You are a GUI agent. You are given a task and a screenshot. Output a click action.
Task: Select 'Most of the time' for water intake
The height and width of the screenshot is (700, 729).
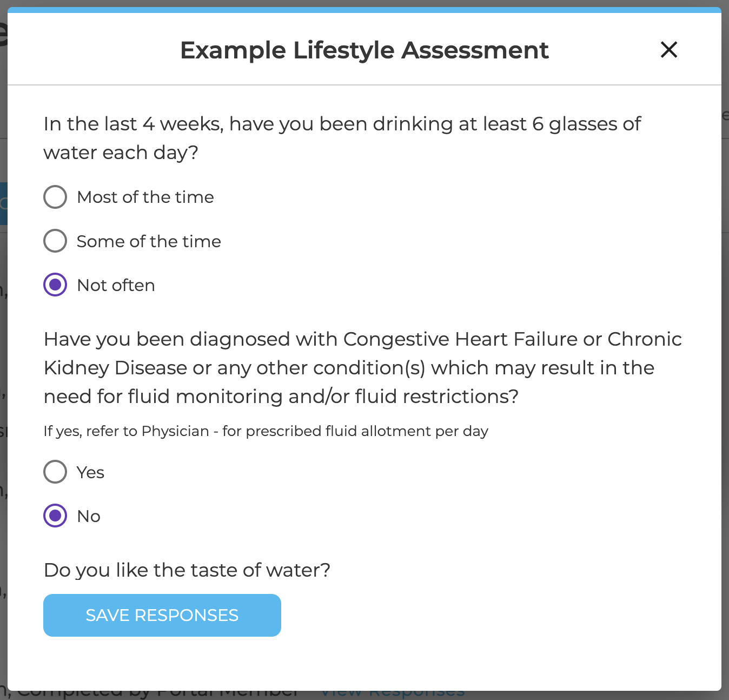coord(55,197)
